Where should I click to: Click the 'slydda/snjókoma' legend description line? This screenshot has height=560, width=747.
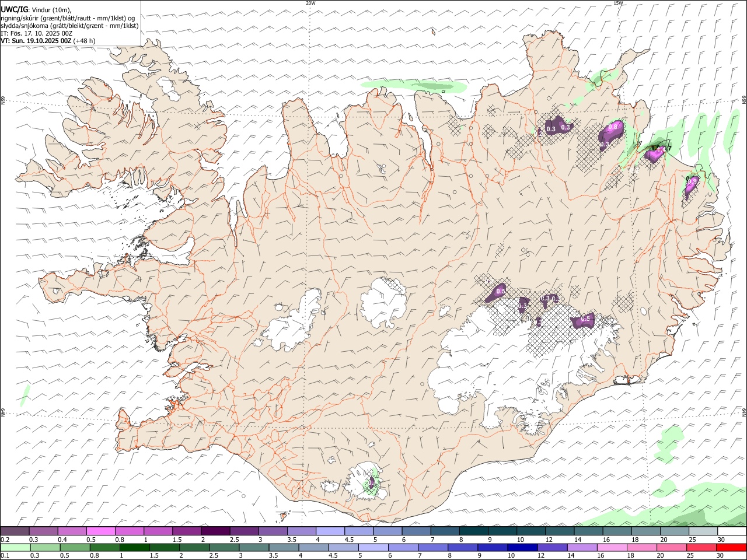(x=69, y=26)
